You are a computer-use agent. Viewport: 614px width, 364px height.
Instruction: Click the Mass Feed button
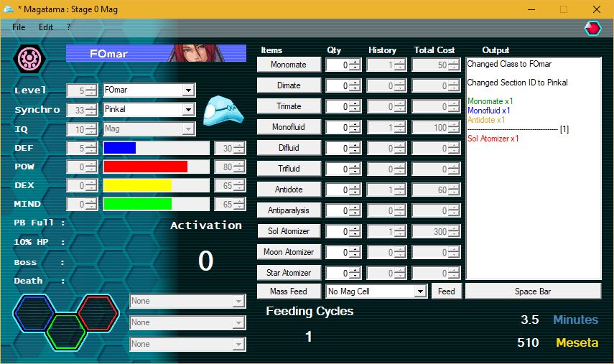(289, 291)
